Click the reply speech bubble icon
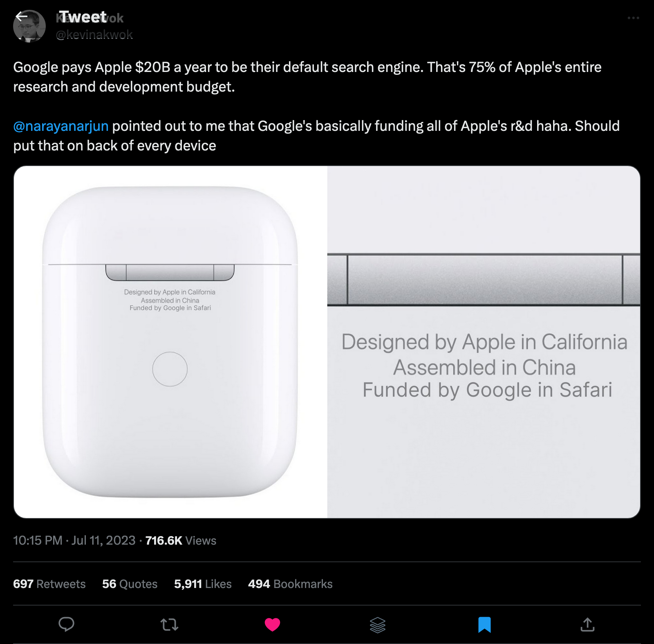 coord(66,624)
